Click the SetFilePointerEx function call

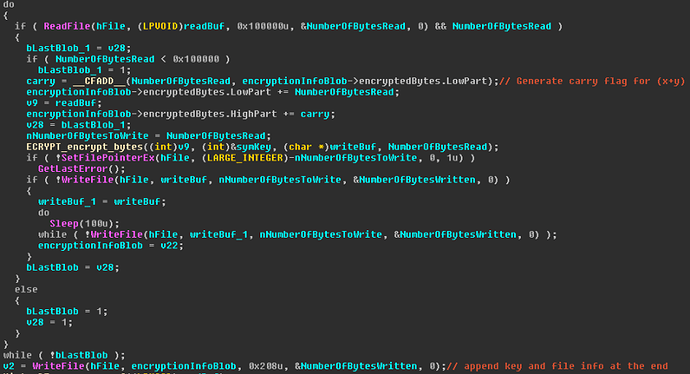point(108,158)
